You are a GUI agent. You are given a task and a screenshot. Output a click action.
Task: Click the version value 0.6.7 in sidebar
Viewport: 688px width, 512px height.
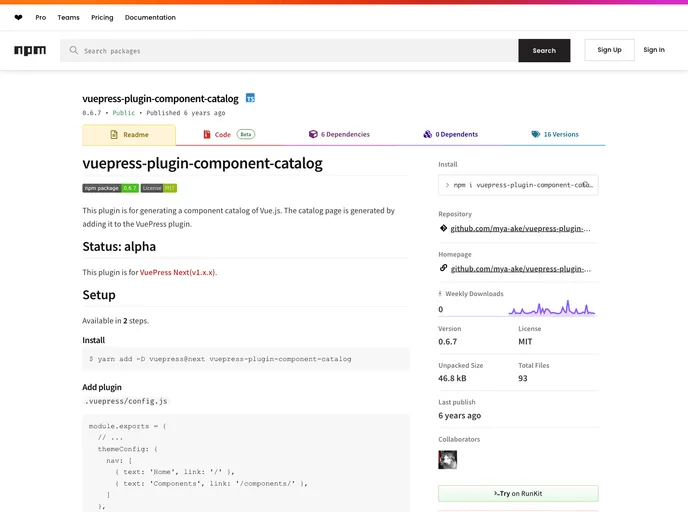448,341
